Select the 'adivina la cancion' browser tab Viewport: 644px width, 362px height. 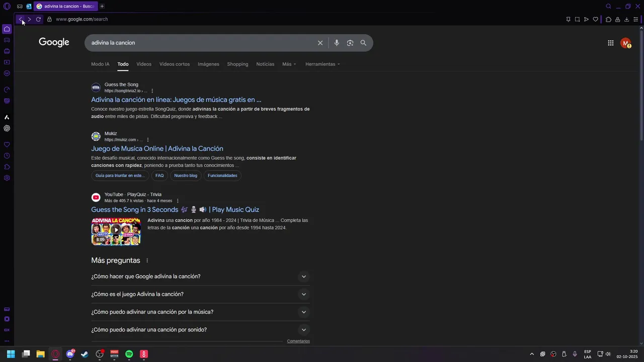coord(66,7)
